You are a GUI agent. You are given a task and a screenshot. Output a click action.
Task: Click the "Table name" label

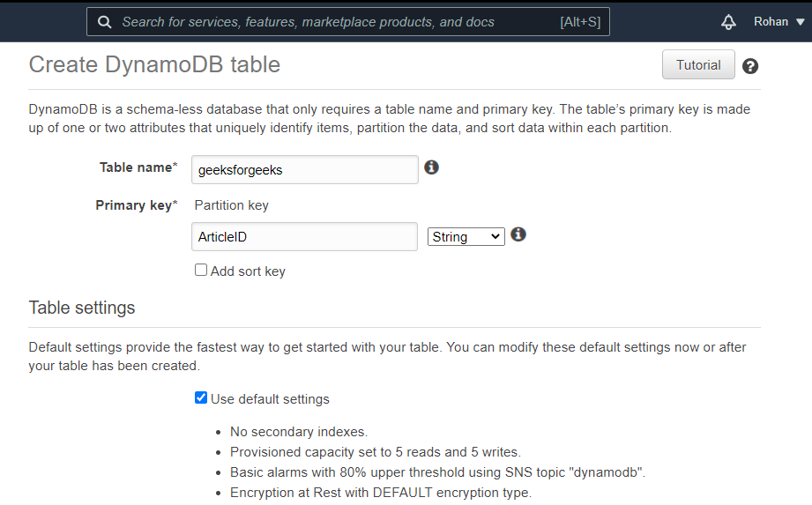[x=138, y=167]
